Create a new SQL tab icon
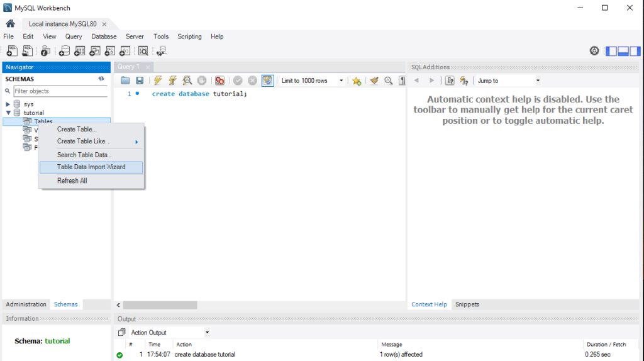 pos(12,51)
